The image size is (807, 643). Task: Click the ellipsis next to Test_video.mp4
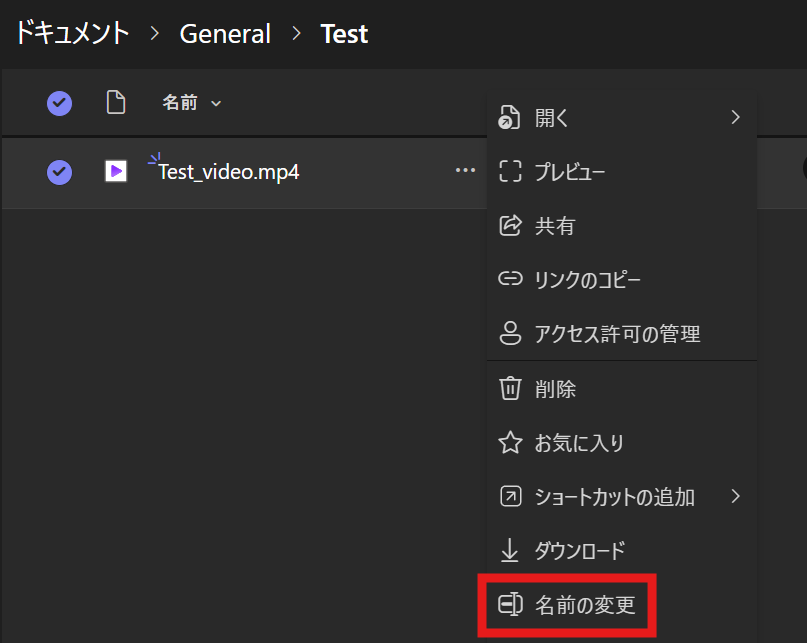[465, 171]
